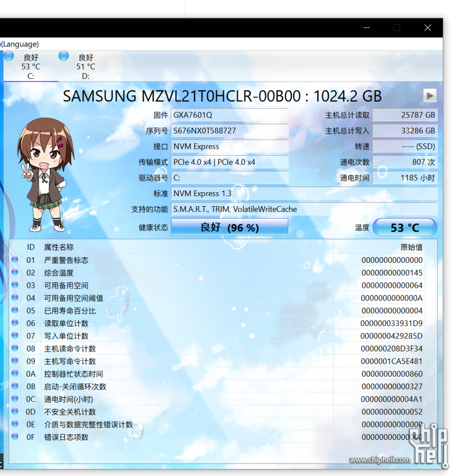Click raw value 00000000004A1

(x=391, y=399)
